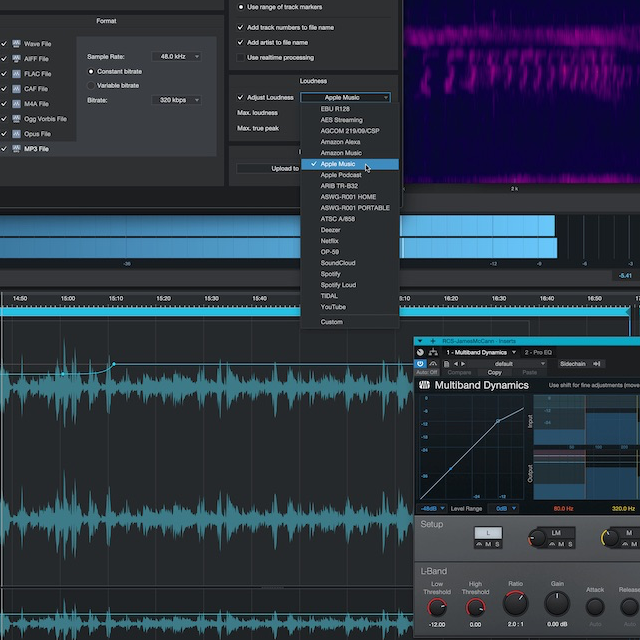The width and height of the screenshot is (640, 640).
Task: Click the bypass icon under the L band button
Action: pyautogui.click(x=479, y=544)
